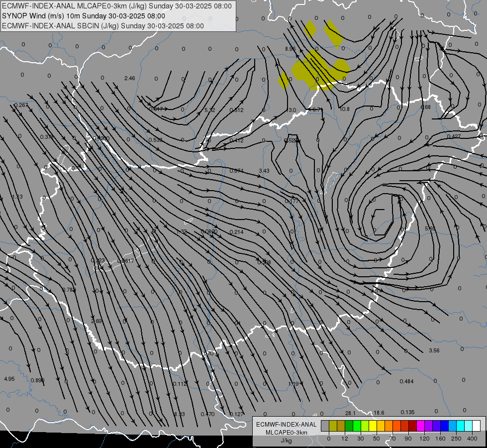Click the map value 3.56
Image resolution: width=487 pixels, height=448 pixels.
pos(434,350)
